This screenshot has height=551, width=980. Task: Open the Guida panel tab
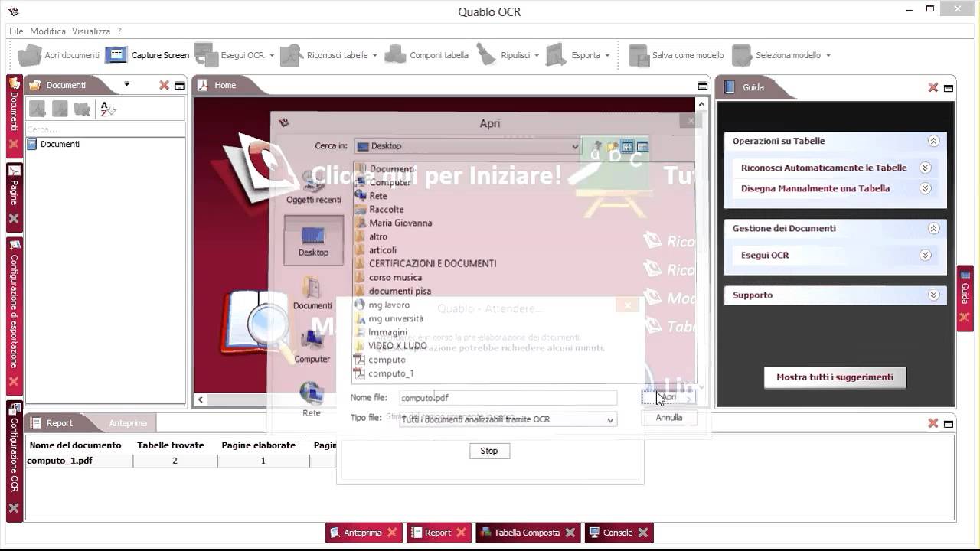pyautogui.click(x=753, y=87)
